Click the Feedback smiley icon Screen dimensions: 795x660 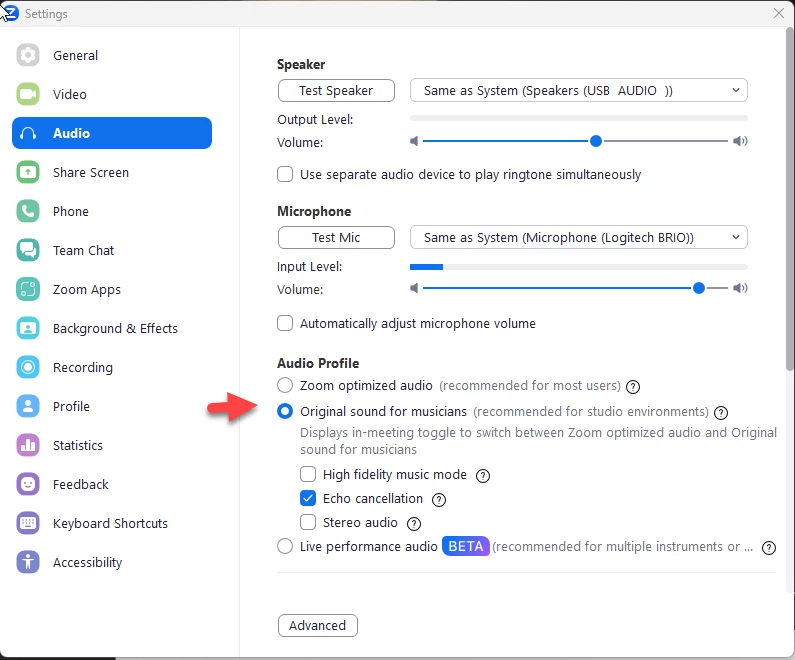tap(28, 485)
